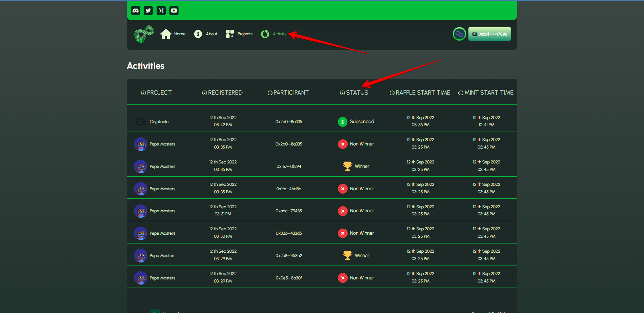Click the Medium icon in top bar

click(x=161, y=11)
